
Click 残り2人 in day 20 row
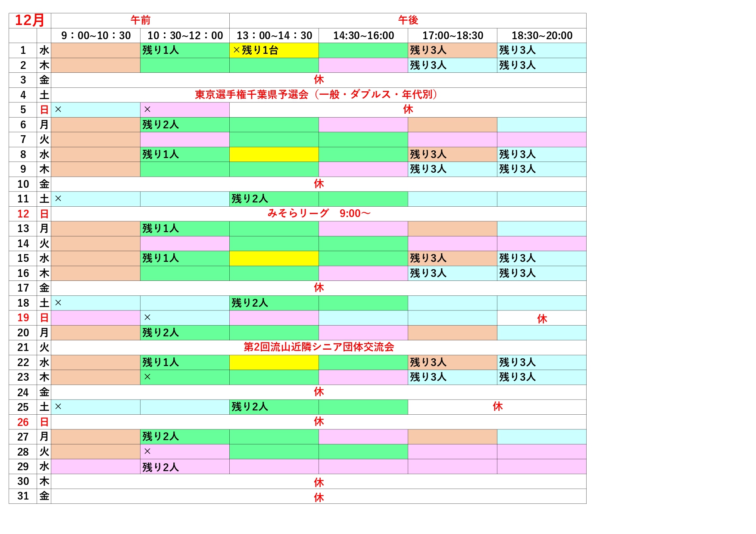pyautogui.click(x=160, y=333)
